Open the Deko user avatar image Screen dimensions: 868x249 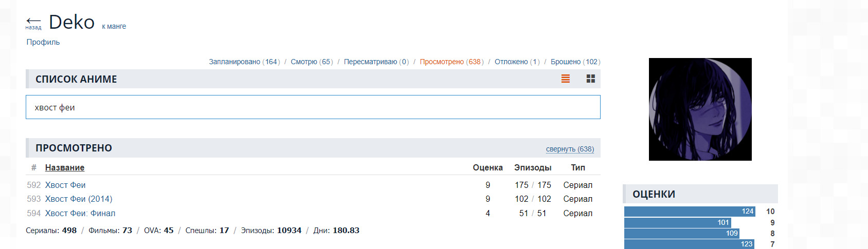[x=700, y=109]
